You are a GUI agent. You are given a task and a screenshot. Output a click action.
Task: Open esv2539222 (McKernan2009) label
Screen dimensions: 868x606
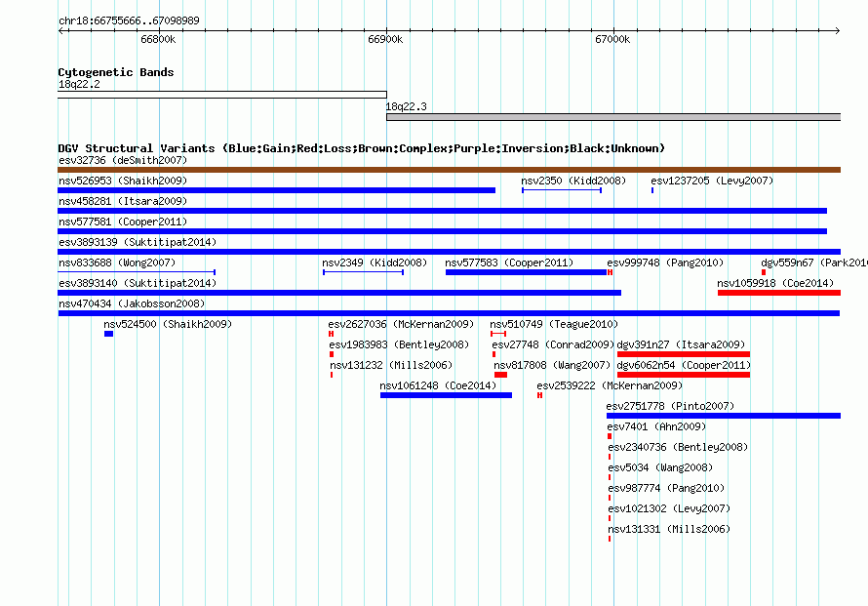click(610, 386)
